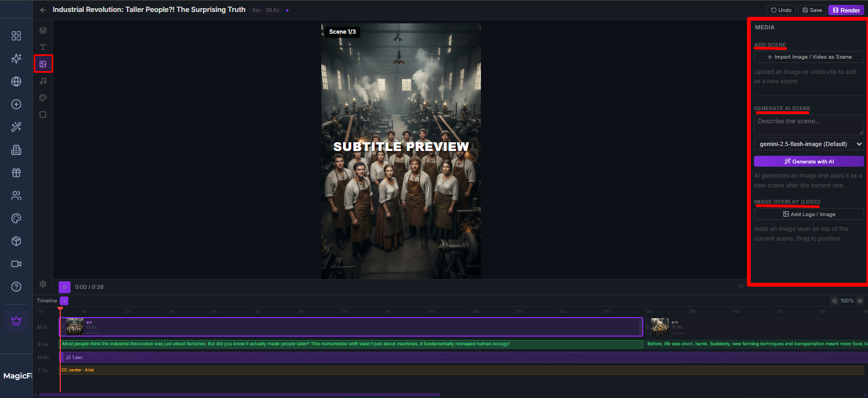Select scene S1 clip in timeline
Viewport: 868px width, 398px height.
tap(351, 327)
